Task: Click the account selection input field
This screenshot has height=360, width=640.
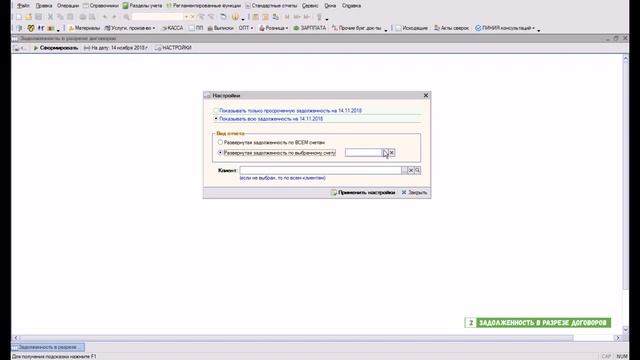Action: tap(363, 153)
